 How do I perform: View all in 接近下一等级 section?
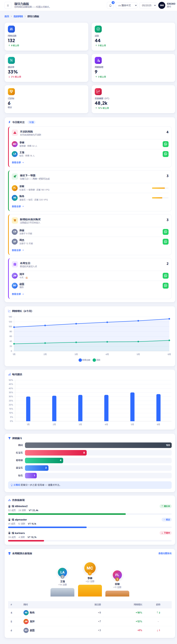click(x=18, y=206)
